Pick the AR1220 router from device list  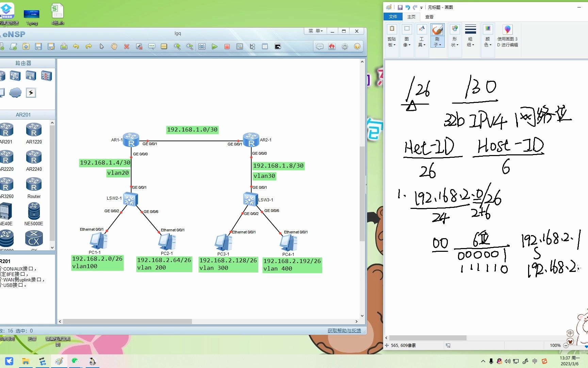click(x=34, y=134)
